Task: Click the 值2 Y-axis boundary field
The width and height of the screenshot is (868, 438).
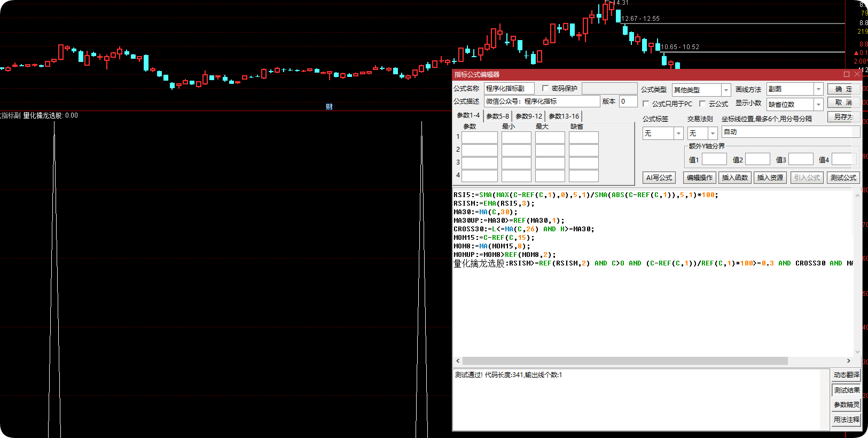Action: coord(758,159)
